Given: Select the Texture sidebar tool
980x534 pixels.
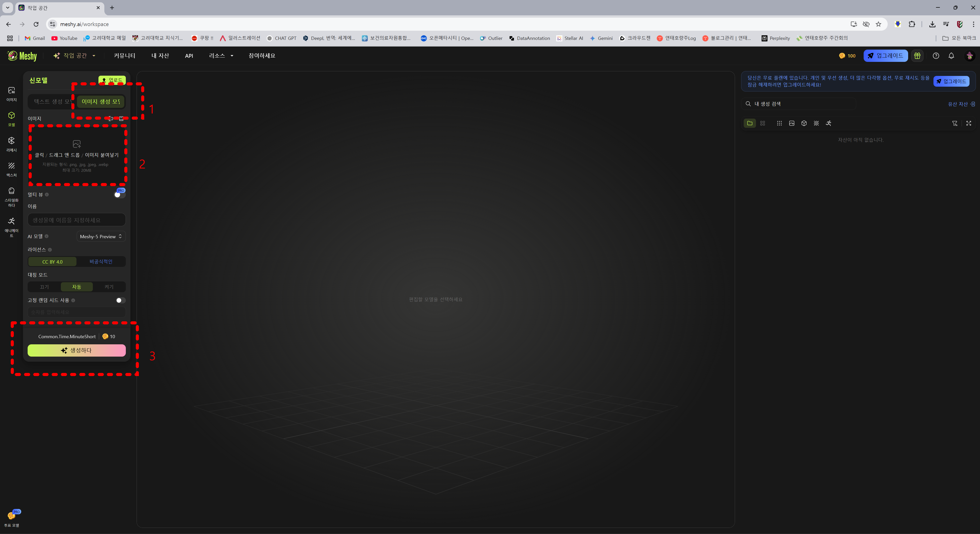Looking at the screenshot, I should click(x=12, y=169).
